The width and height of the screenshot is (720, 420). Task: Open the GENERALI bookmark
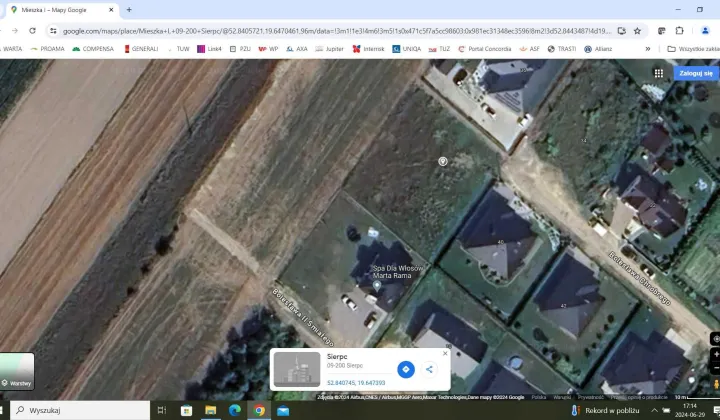(141, 49)
